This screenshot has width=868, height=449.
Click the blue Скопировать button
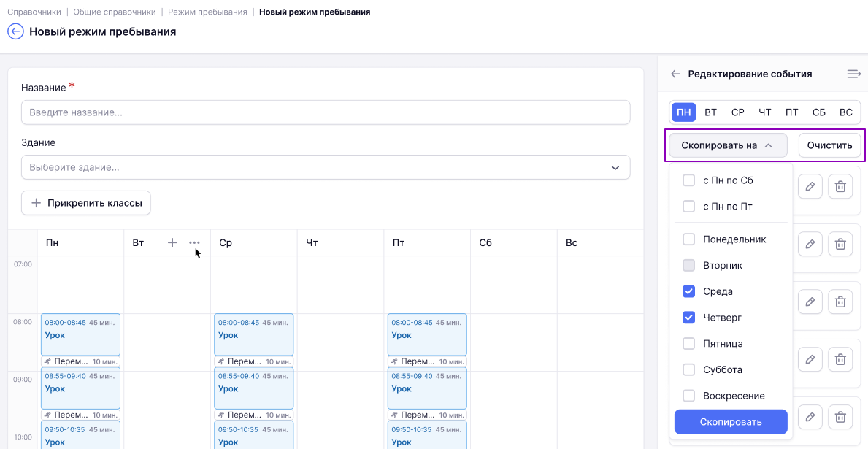pyautogui.click(x=731, y=422)
